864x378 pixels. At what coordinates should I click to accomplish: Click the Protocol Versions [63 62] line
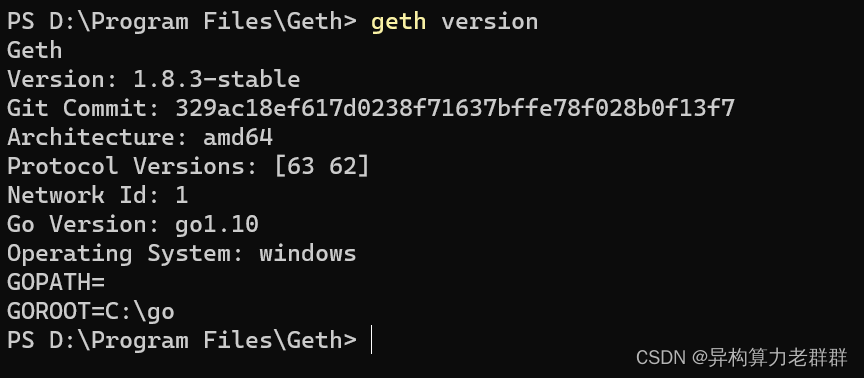(x=188, y=166)
